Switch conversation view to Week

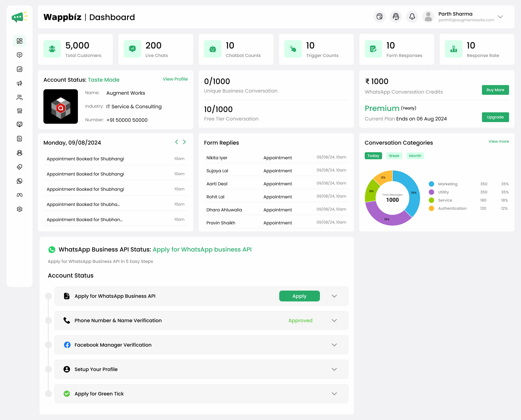tap(394, 156)
